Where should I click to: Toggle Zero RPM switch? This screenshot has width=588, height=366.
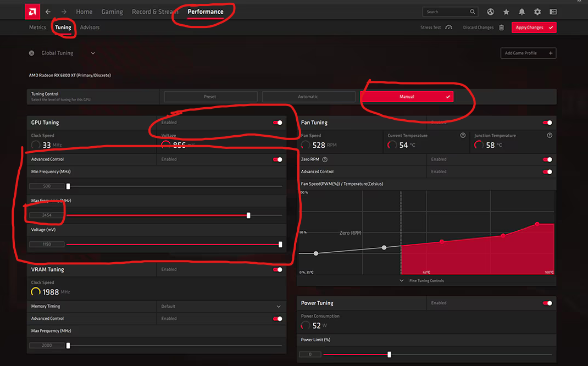547,159
